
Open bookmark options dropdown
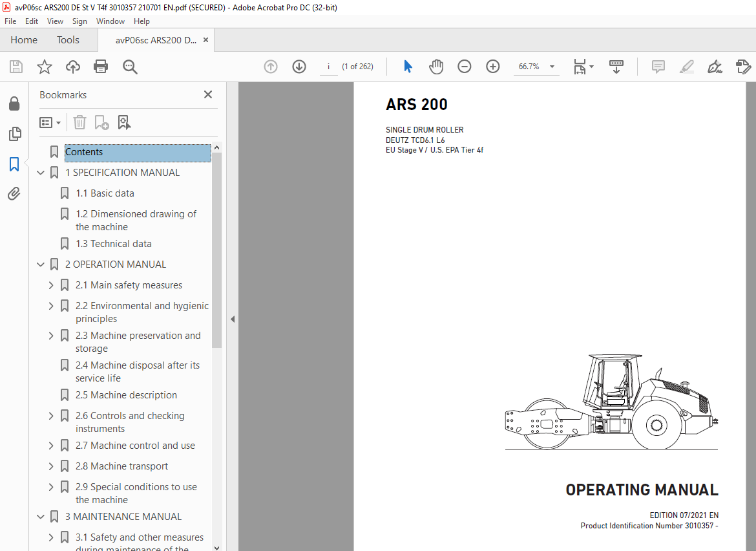coord(50,122)
